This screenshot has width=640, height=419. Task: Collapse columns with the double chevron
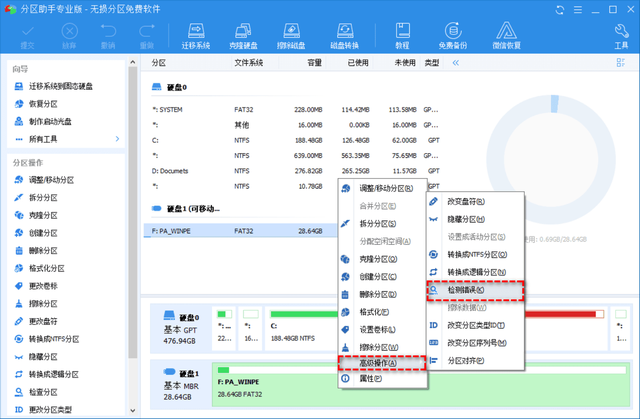456,62
